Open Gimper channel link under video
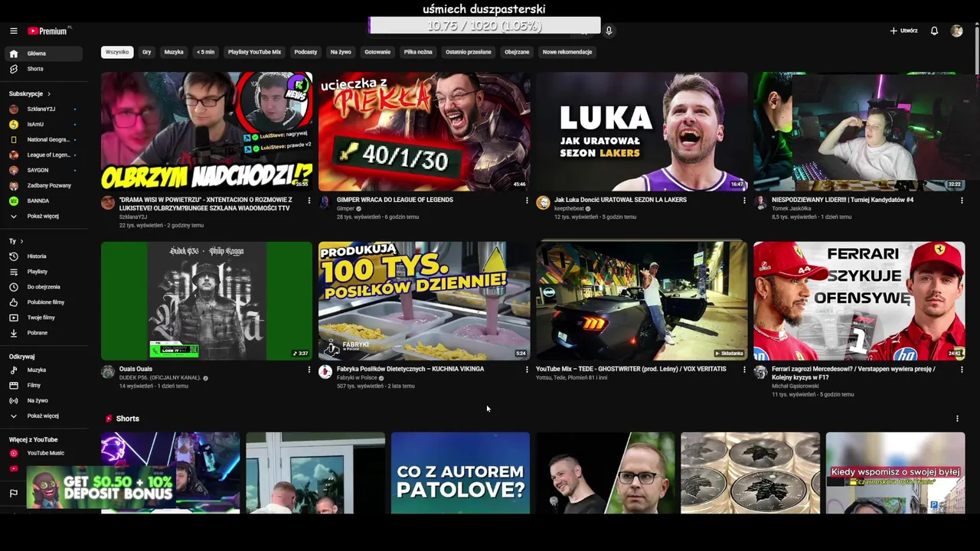 [345, 208]
